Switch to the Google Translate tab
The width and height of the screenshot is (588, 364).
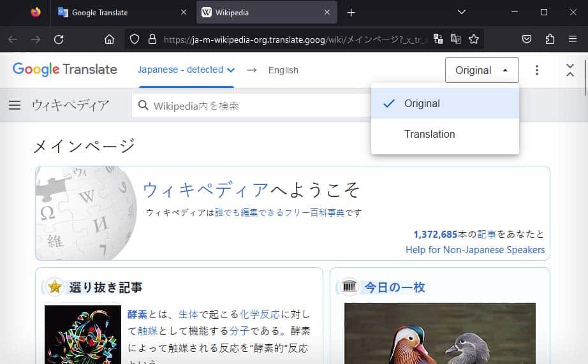(x=121, y=12)
